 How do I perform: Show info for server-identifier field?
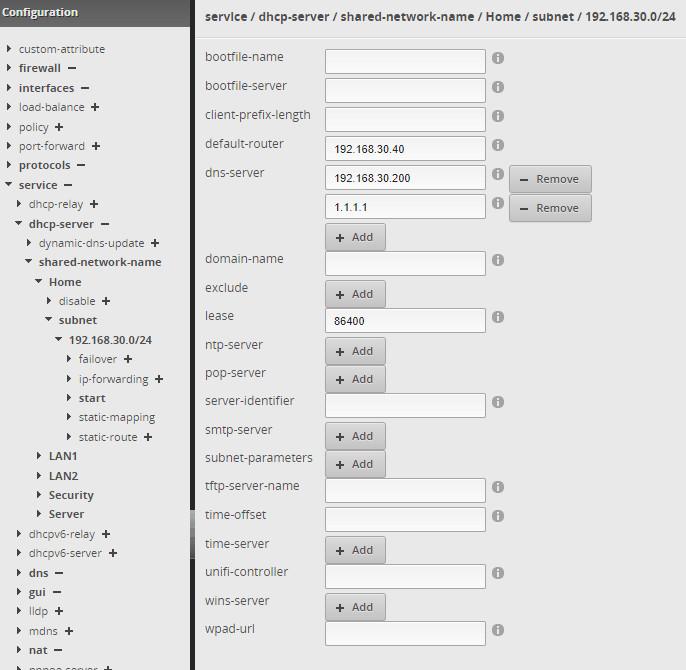(498, 402)
